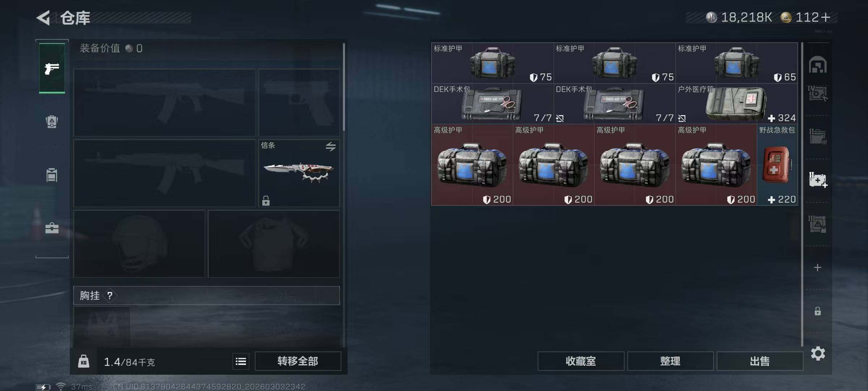This screenshot has width=868, height=391.
Task: Click the 出售 sell button
Action: pos(760,361)
